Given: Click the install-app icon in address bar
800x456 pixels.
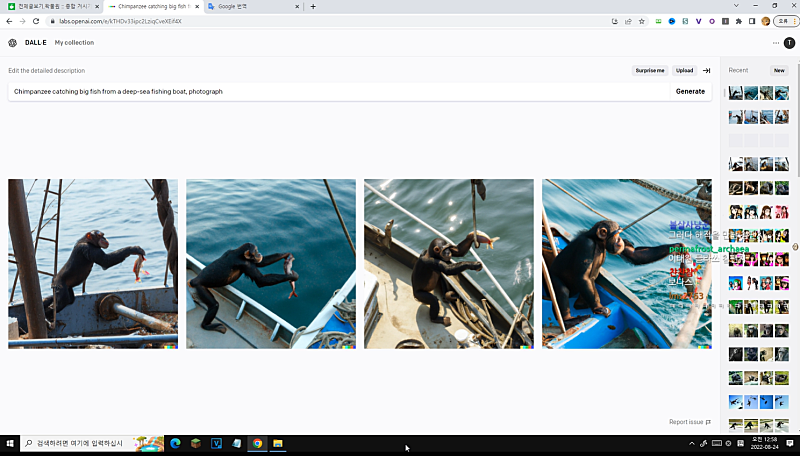Looking at the screenshot, I should pyautogui.click(x=615, y=21).
